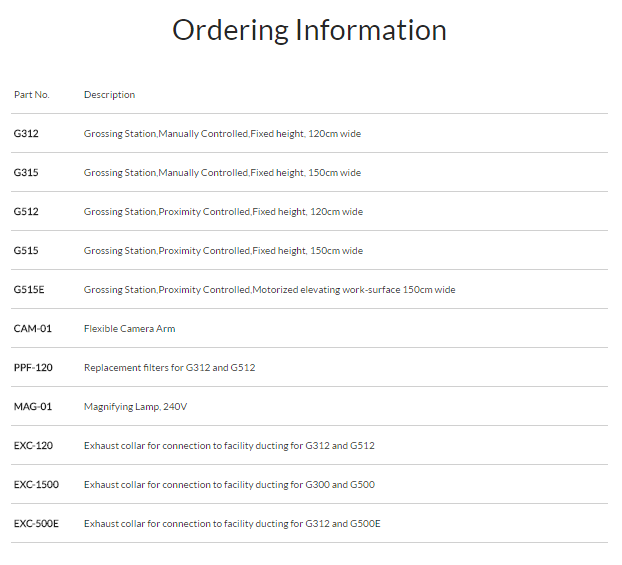Select the MAG-01 part number
622x565 pixels.
coord(32,407)
